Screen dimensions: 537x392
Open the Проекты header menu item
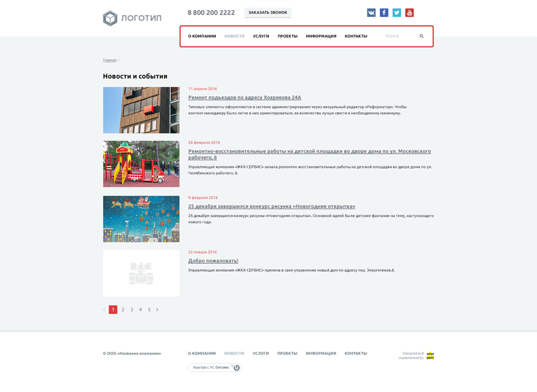click(287, 37)
